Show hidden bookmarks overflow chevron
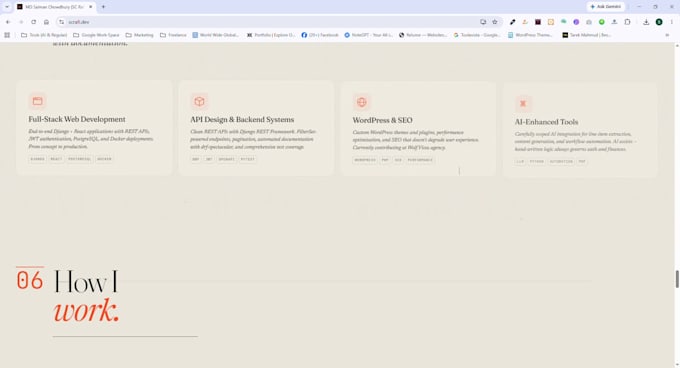 [x=667, y=35]
